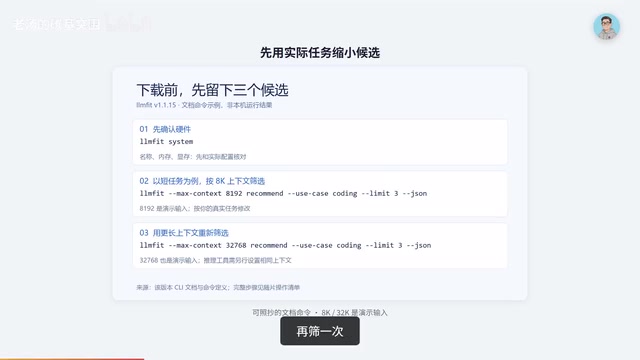Select the 02 以短任务为例 heading
The width and height of the screenshot is (640, 360).
(x=202, y=181)
